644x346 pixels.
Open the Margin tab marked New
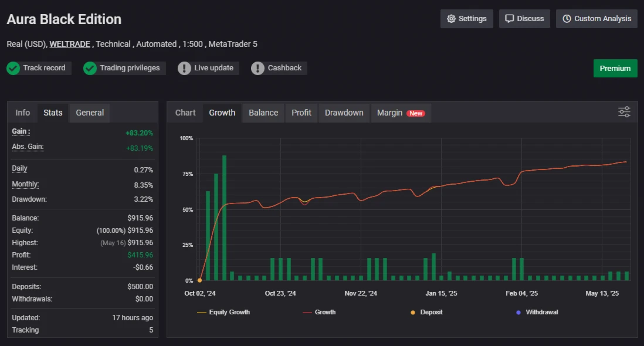[401, 113]
